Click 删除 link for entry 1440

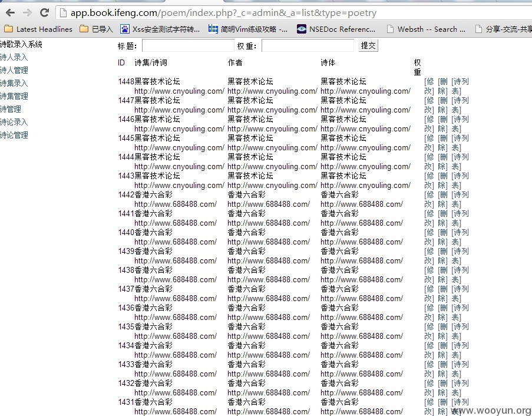443,237
